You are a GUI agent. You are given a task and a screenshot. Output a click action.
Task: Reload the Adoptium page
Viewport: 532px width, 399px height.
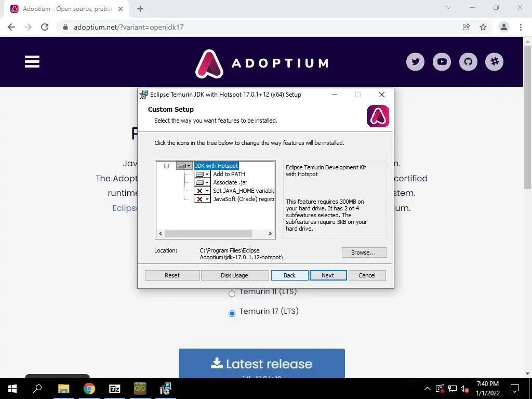(45, 27)
